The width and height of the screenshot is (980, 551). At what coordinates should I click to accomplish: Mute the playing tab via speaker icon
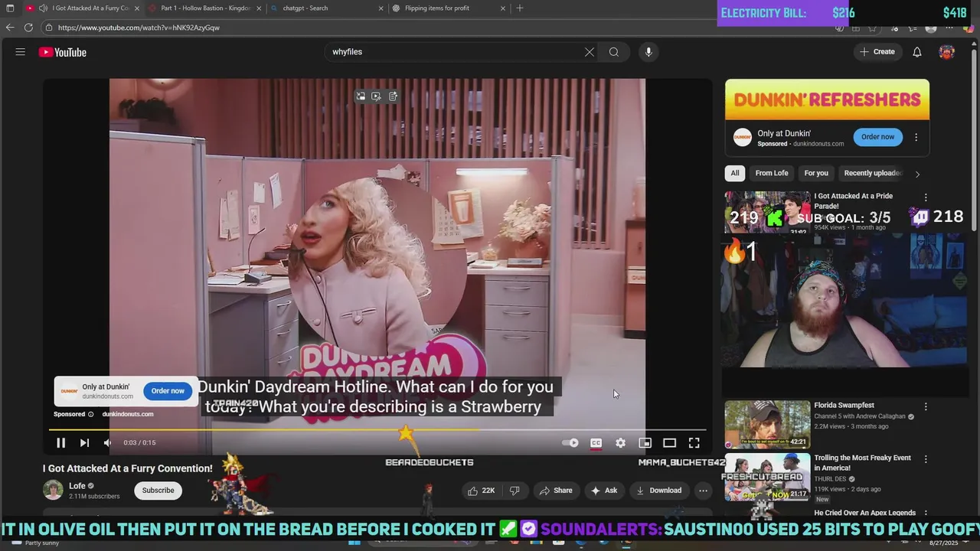[43, 8]
